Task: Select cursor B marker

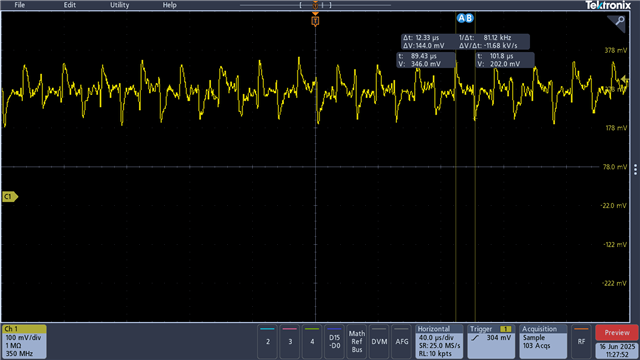Action: 469,18
